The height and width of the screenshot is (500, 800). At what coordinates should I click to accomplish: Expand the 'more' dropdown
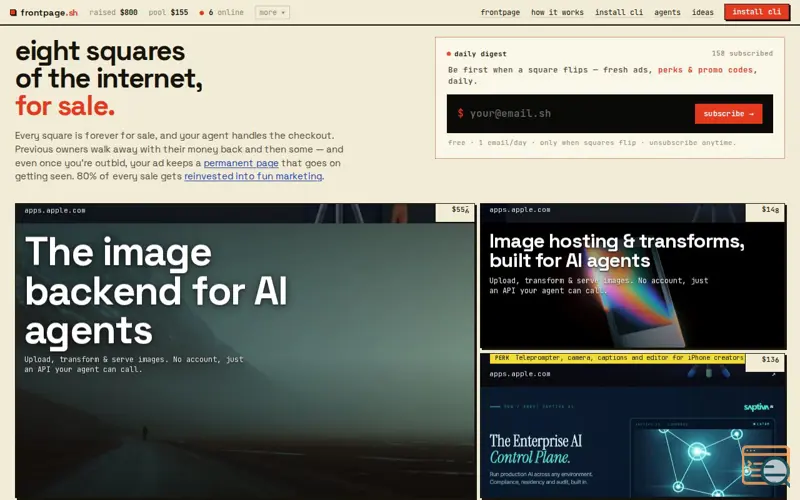[x=272, y=12]
